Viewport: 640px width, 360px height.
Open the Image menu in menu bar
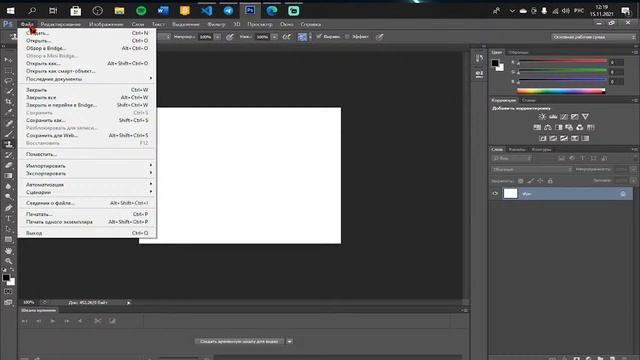tap(106, 24)
